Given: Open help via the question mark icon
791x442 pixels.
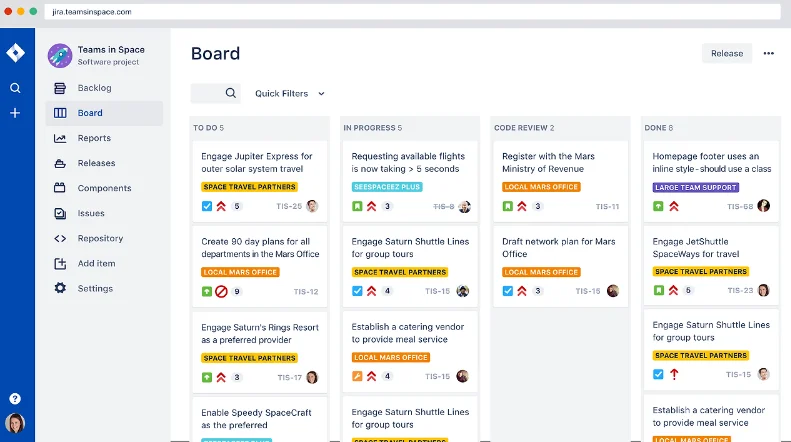Looking at the screenshot, I should point(15,398).
